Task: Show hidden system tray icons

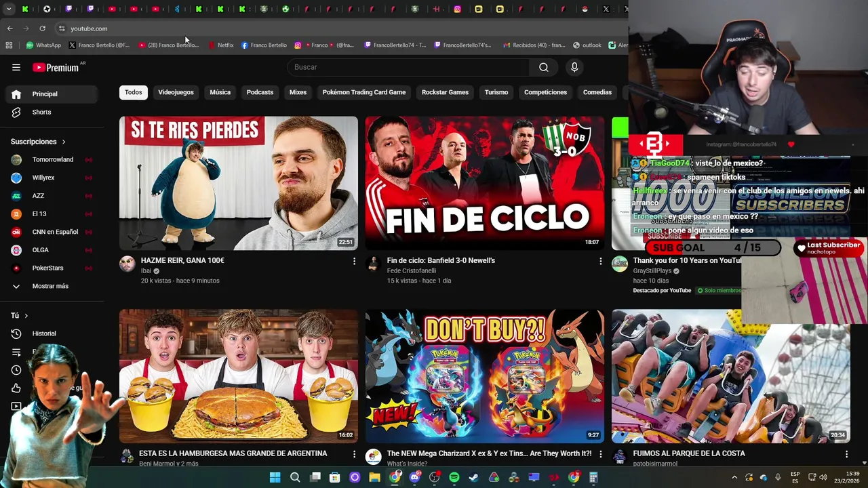Action: point(734,477)
